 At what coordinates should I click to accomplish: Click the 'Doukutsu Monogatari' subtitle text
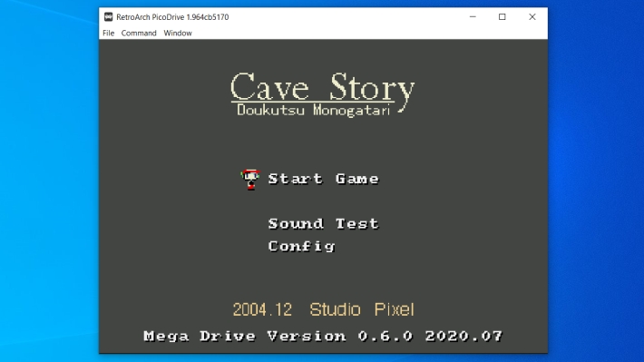[x=313, y=110]
